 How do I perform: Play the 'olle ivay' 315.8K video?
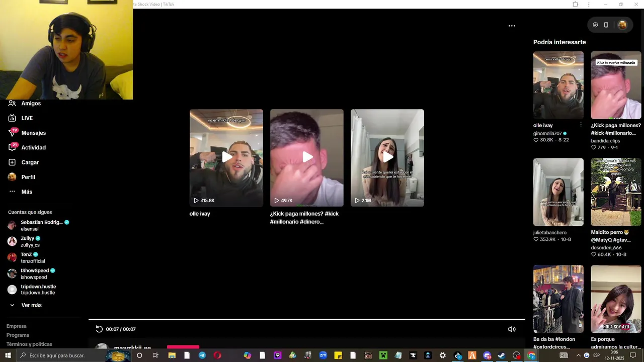click(x=226, y=158)
